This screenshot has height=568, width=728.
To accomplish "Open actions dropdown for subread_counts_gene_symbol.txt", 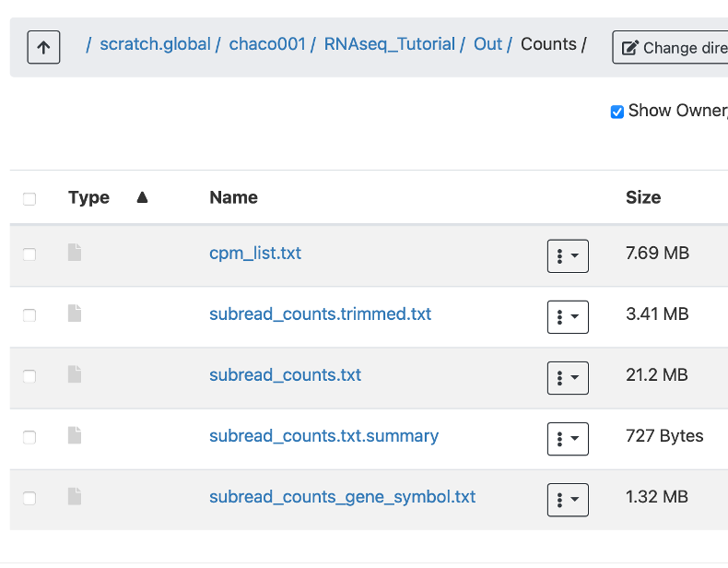I will (x=568, y=500).
